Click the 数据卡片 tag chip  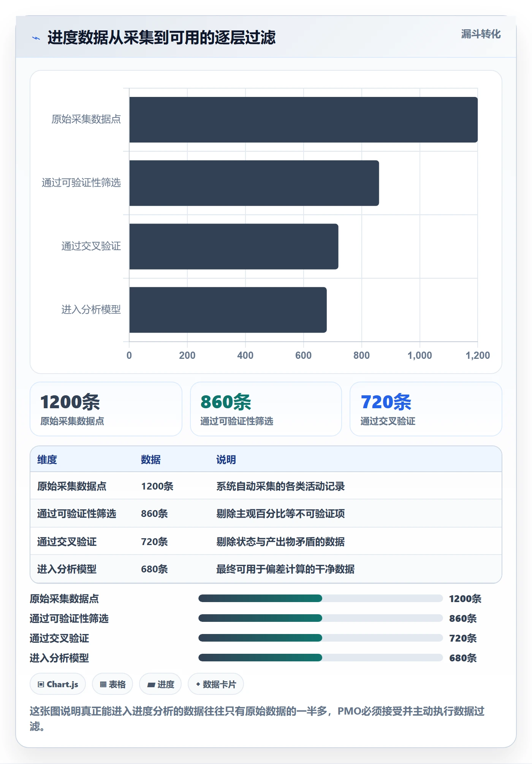tap(216, 684)
